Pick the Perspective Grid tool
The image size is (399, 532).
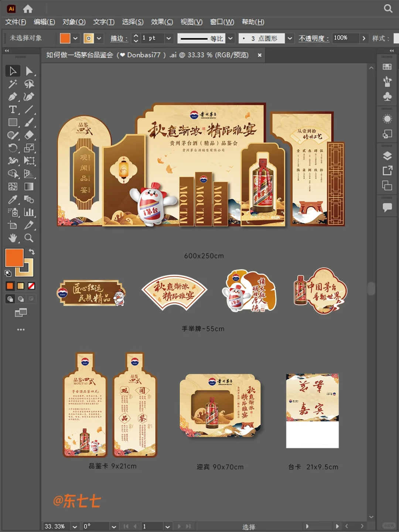(x=29, y=174)
